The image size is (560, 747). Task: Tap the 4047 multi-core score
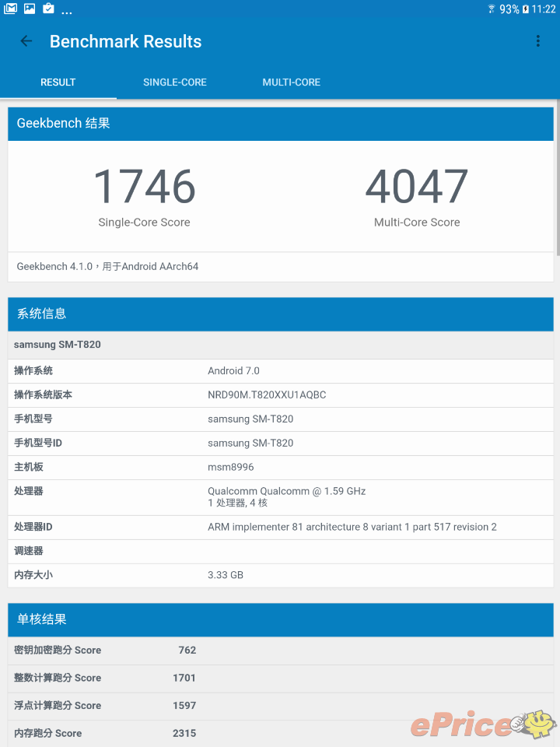pos(417,186)
